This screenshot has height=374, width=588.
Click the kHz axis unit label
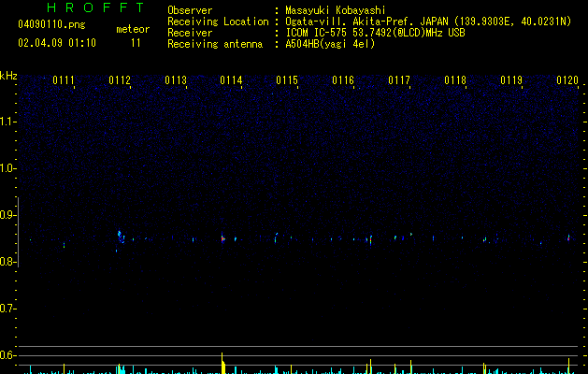8,76
